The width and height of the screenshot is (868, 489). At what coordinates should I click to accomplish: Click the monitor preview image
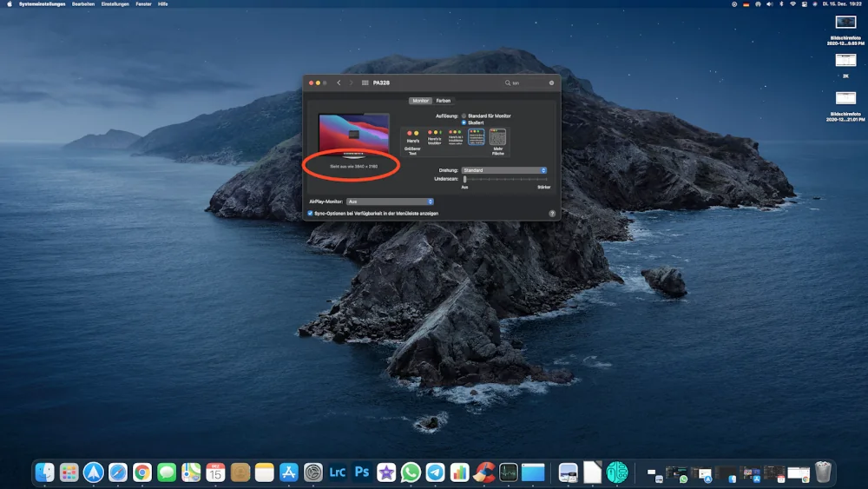pos(354,134)
